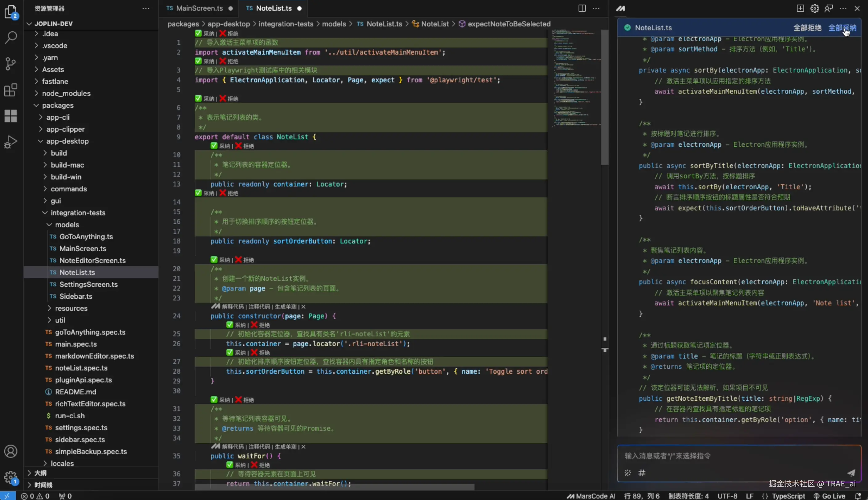The image size is (868, 500).
Task: Expand the node_modules folder
Action: click(66, 93)
